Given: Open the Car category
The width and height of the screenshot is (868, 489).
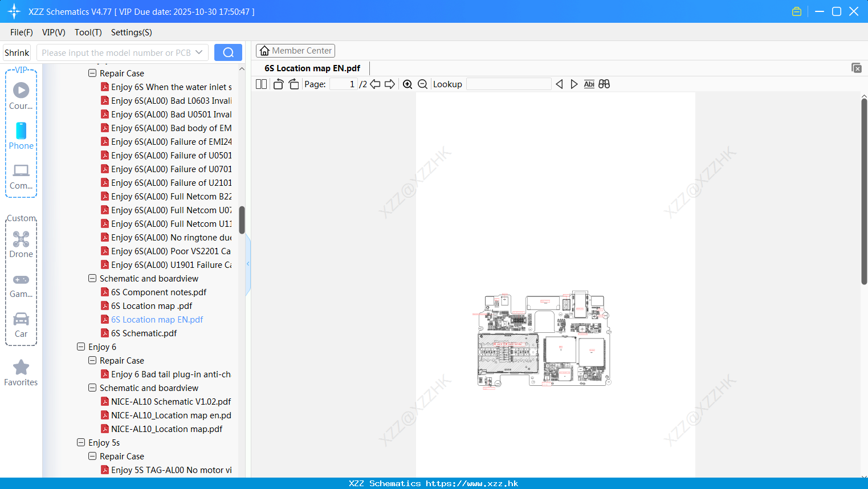Looking at the screenshot, I should [x=21, y=325].
